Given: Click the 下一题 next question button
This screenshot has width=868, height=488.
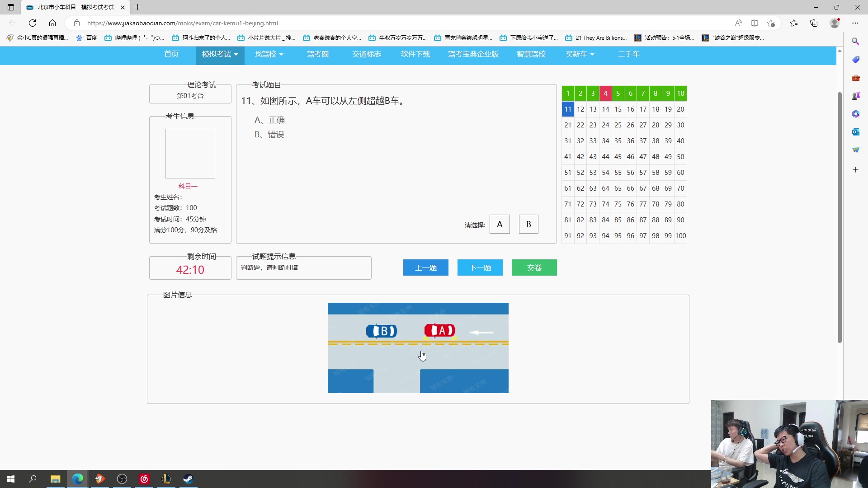Looking at the screenshot, I should tap(480, 267).
